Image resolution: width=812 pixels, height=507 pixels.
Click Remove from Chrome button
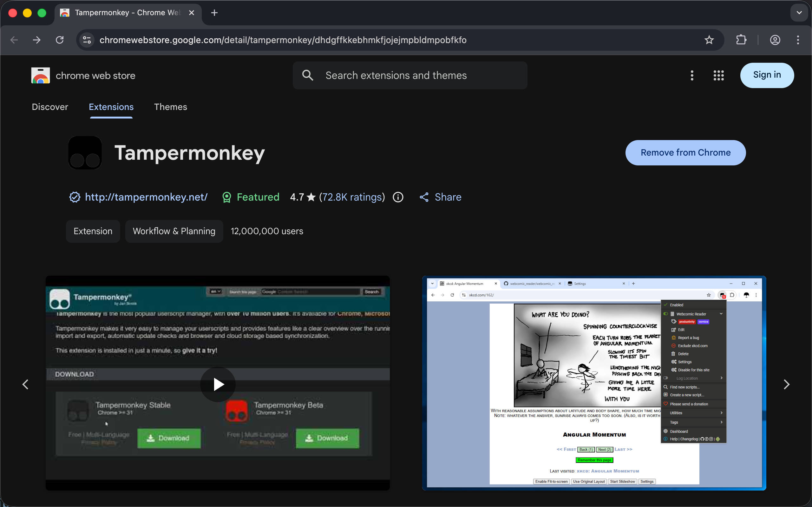(x=685, y=152)
